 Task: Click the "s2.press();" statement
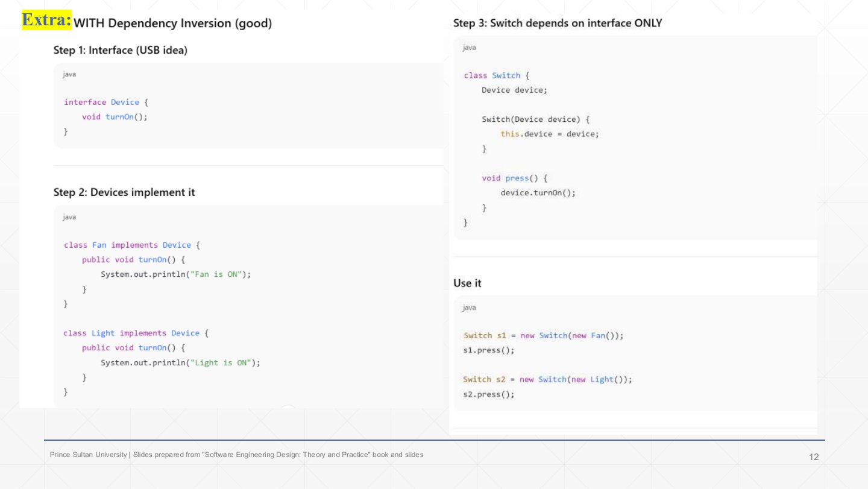click(x=489, y=394)
